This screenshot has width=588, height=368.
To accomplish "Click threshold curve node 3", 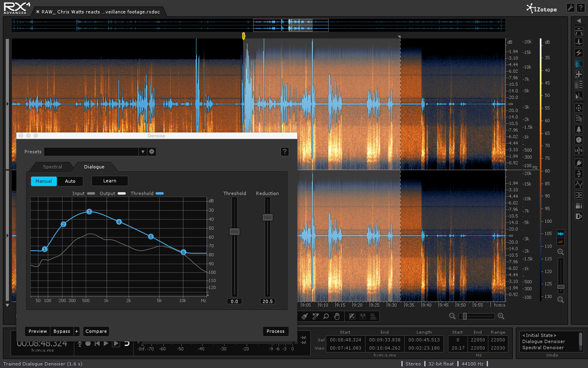I will 89,211.
